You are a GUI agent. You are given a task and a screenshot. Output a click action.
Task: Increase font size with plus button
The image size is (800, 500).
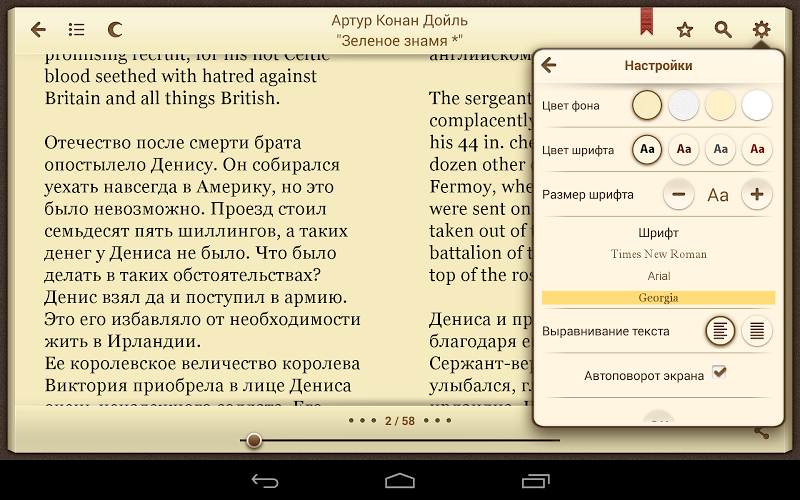757,194
